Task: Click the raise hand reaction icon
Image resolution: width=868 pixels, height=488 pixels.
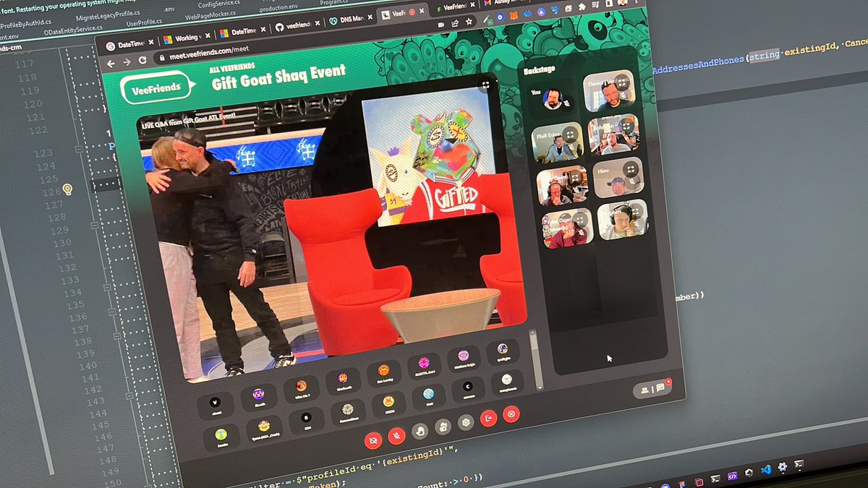Action: (420, 430)
